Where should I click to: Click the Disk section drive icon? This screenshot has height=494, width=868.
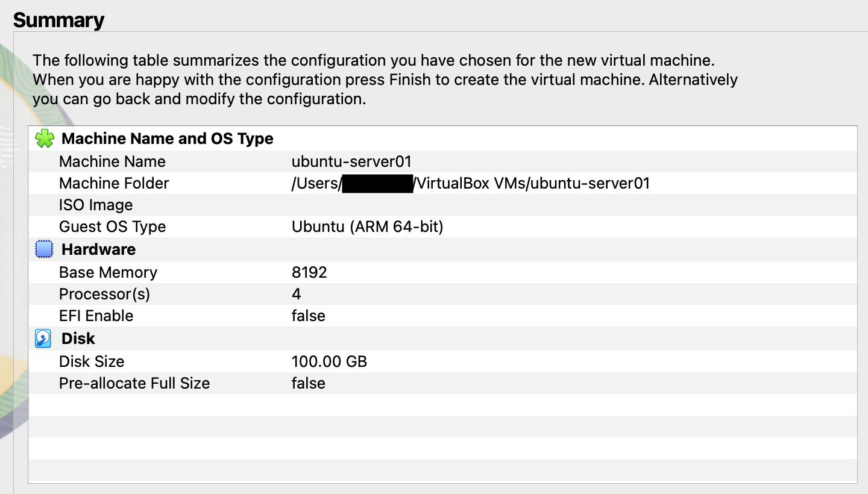point(43,339)
